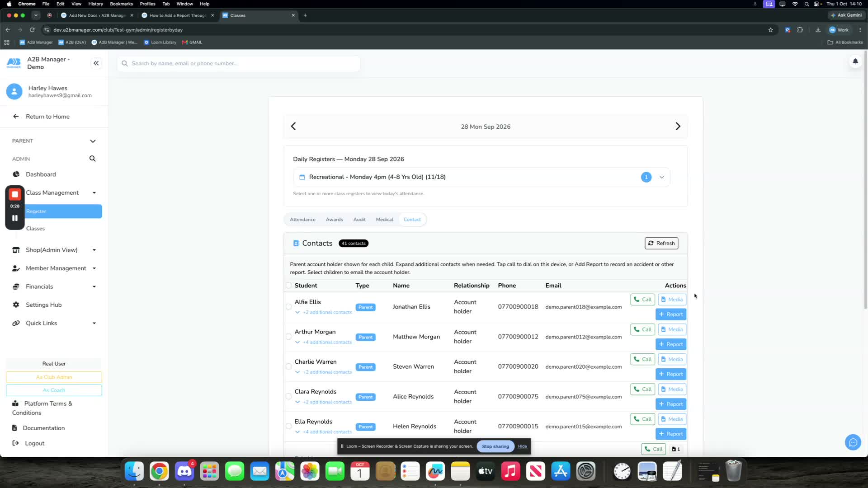Tick the checkbox for Charlie Warren
This screenshot has height=488, width=868.
click(288, 366)
